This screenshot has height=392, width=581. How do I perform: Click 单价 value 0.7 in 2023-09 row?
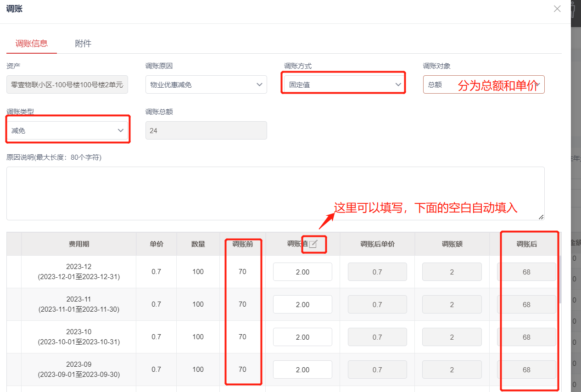click(x=156, y=370)
